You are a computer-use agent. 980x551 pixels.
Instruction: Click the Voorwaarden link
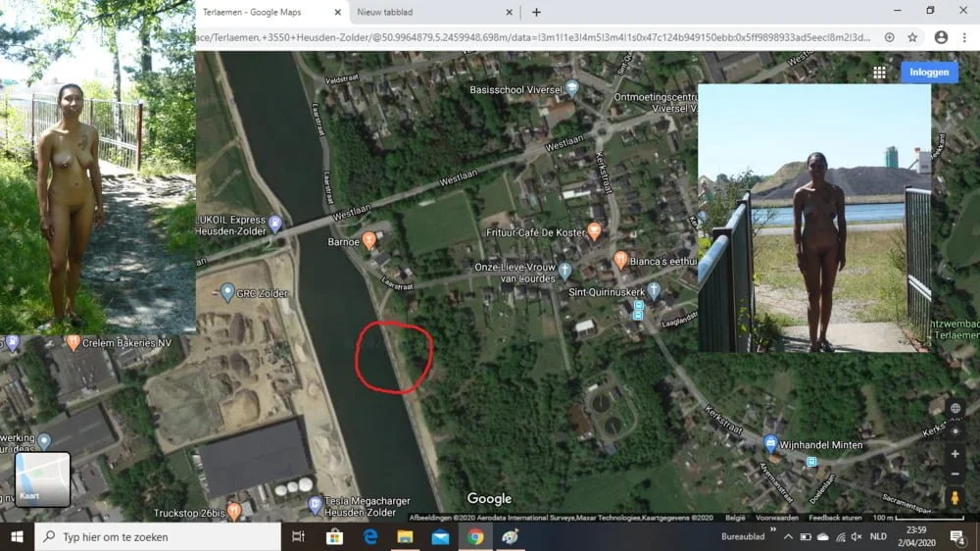click(x=777, y=518)
